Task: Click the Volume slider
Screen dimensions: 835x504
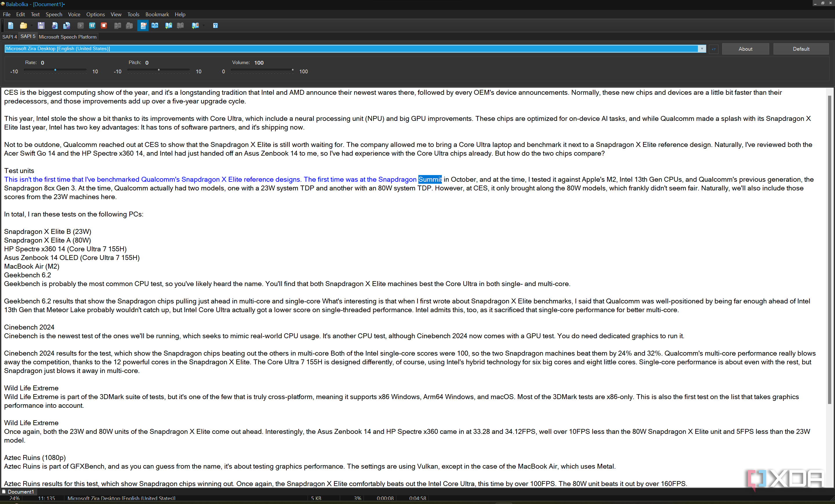Action: pyautogui.click(x=262, y=70)
